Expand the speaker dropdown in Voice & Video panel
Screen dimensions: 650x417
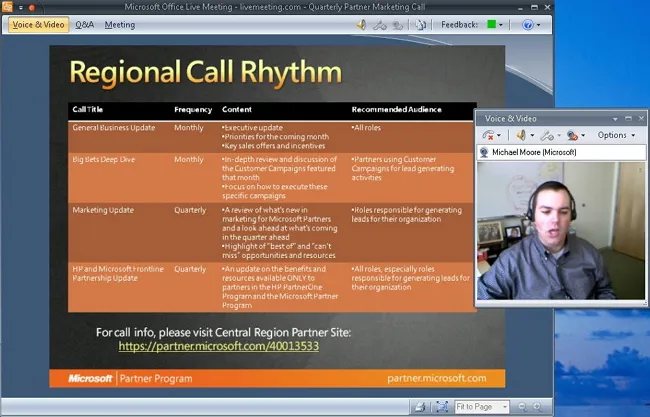coord(532,135)
